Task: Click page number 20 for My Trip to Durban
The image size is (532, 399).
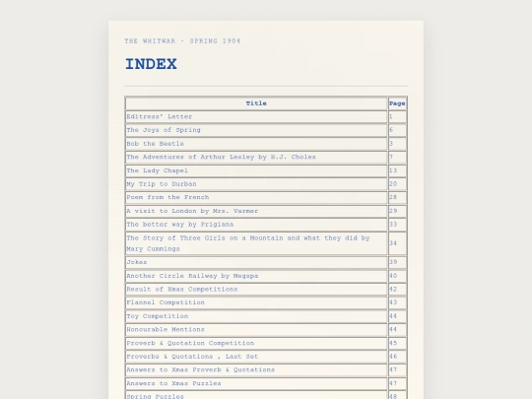Action: click(x=397, y=184)
